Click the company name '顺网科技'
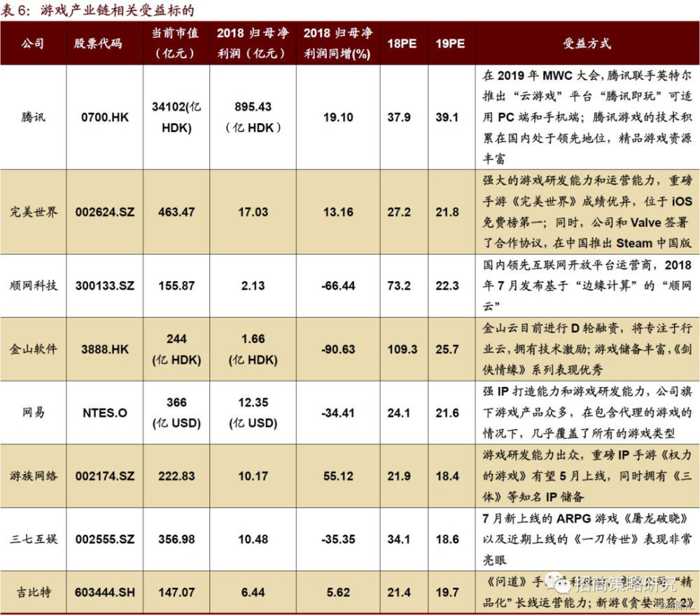The image size is (700, 615). [x=34, y=285]
